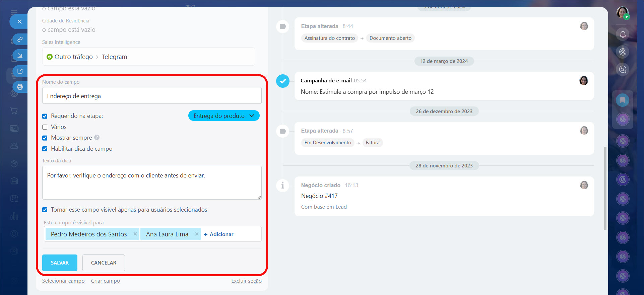The height and width of the screenshot is (295, 644).
Task: Click the Excluir seção link
Action: pos(246,281)
